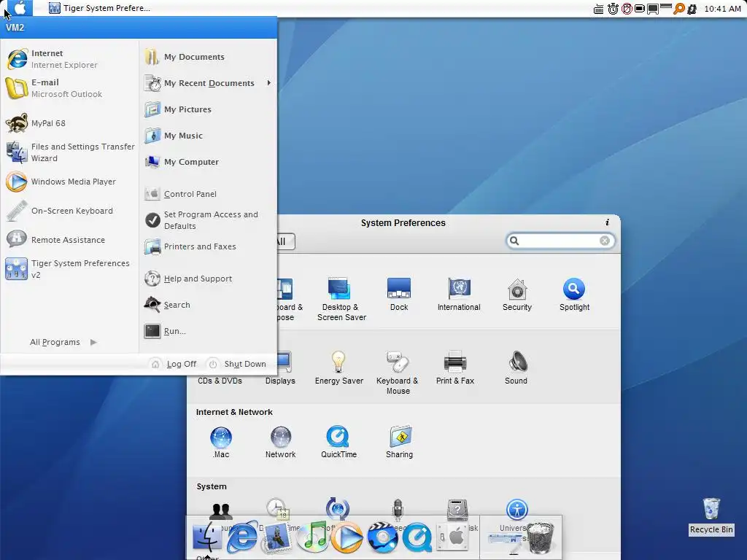Open Security preferences pane
This screenshot has height=560, width=747.
517,295
